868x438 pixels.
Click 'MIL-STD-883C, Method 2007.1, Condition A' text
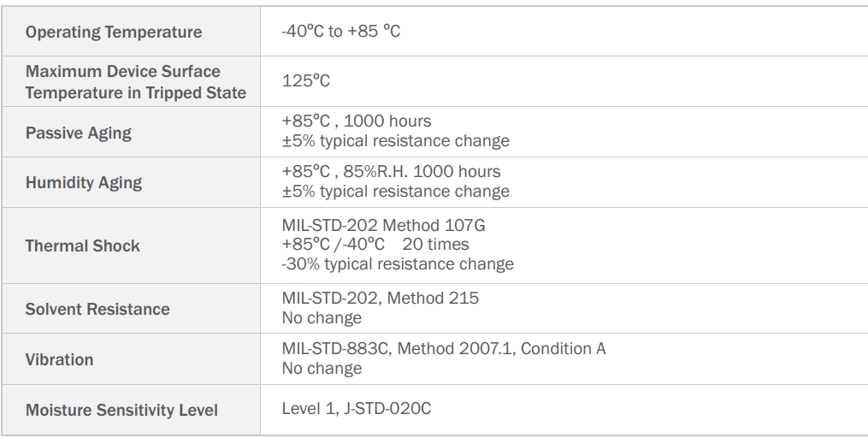point(444,349)
